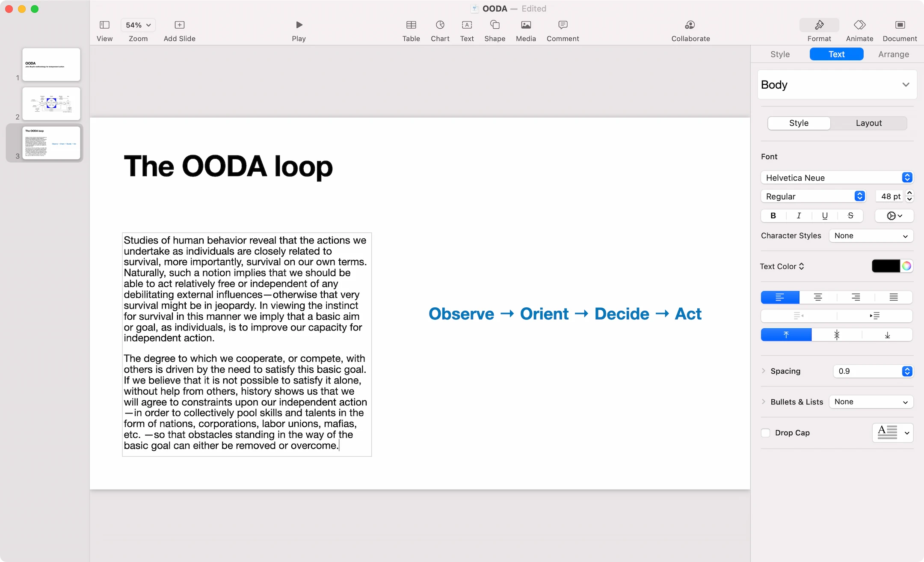Add a Comment to the slide

point(562,30)
